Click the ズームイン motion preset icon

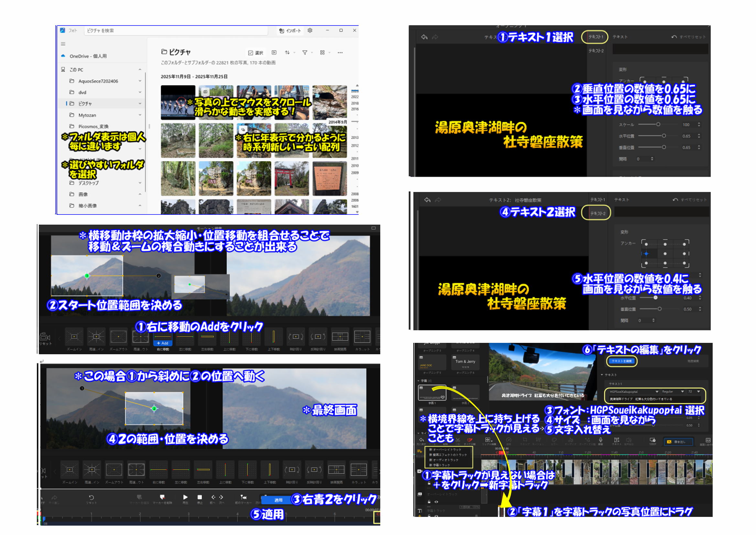coord(74,337)
